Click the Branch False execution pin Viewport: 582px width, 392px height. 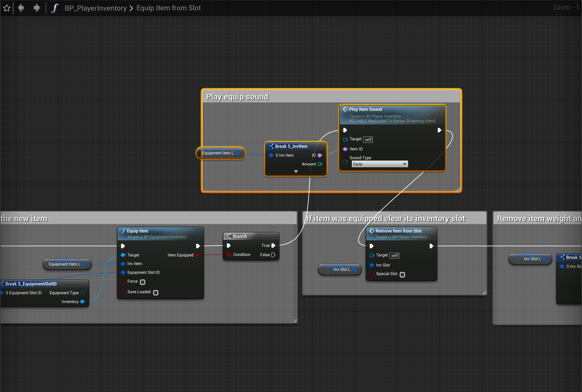tap(273, 255)
